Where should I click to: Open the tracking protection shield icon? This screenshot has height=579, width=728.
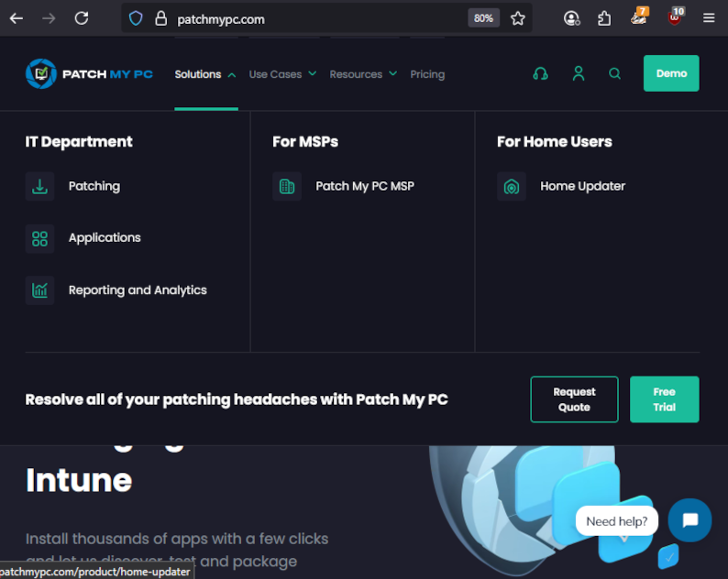(136, 18)
